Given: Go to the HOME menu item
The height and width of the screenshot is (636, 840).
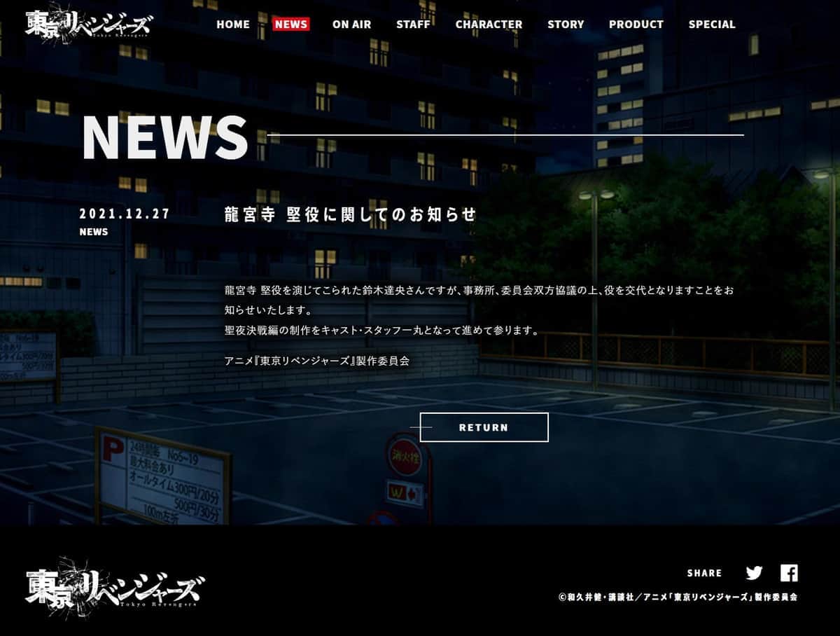Looking at the screenshot, I should click(x=232, y=25).
